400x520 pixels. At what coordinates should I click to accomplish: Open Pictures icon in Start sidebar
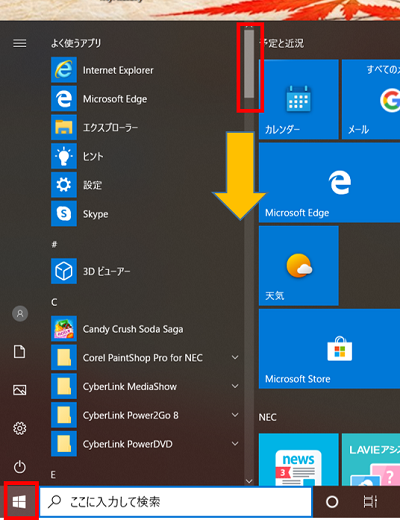(x=20, y=390)
